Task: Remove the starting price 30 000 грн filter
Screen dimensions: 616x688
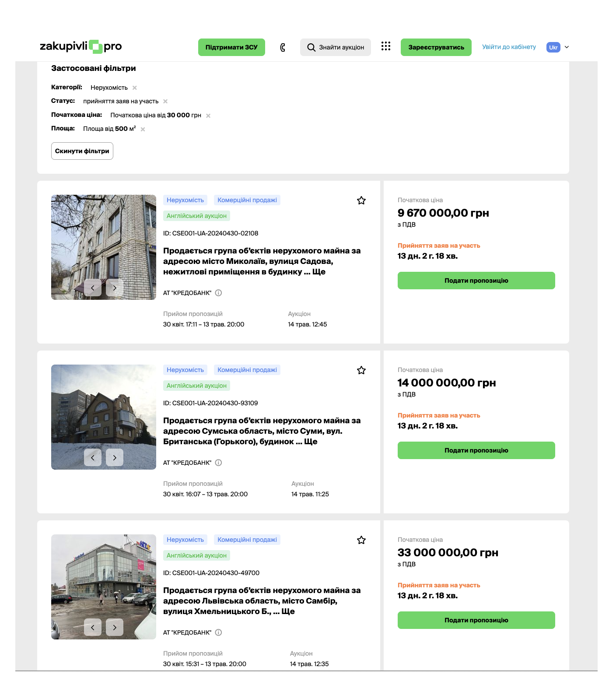Action: (208, 116)
